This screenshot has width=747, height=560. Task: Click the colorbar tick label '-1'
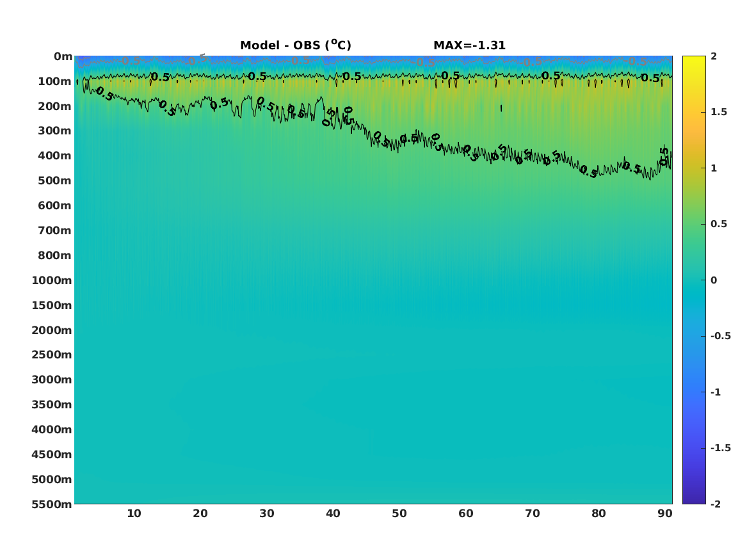point(716,392)
